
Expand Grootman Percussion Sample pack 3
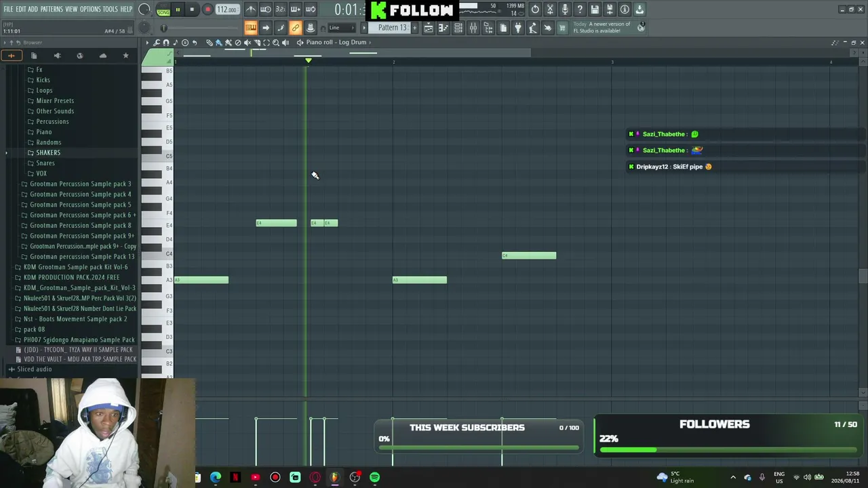(80, 184)
